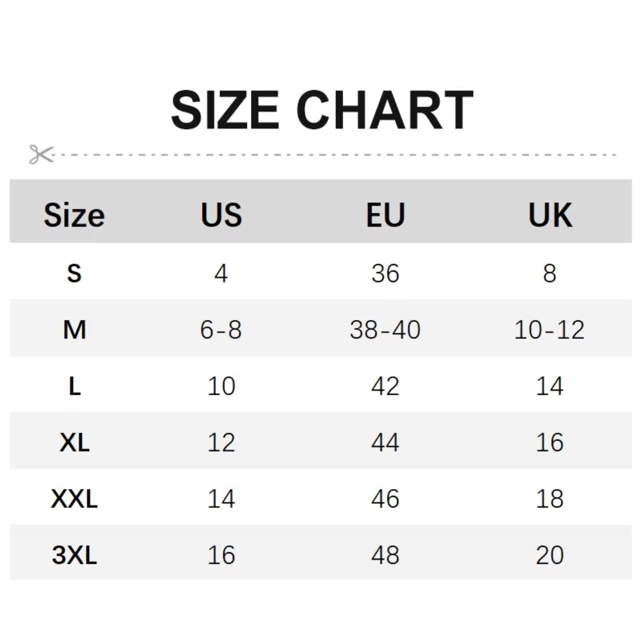Screen dimensions: 644x644
Task: Click the EU value 48
Action: [385, 555]
